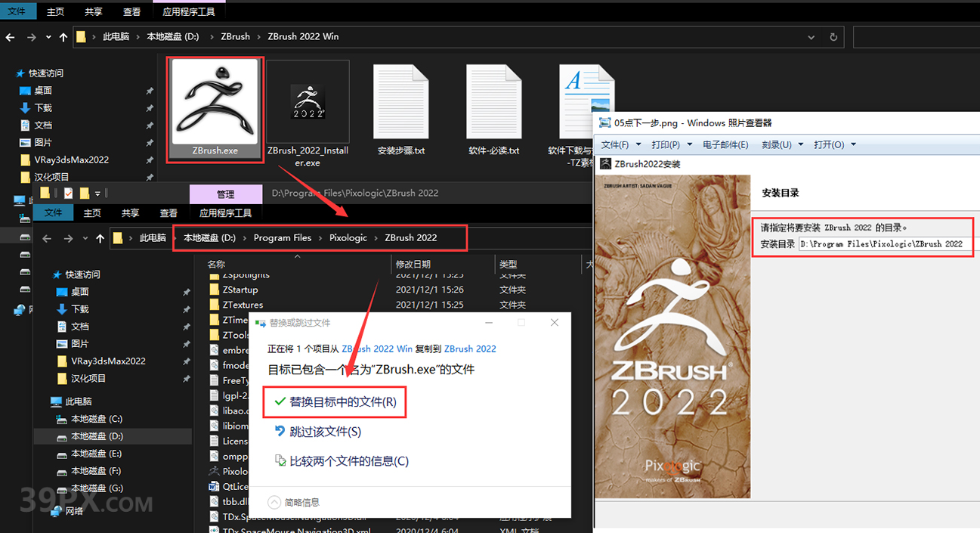Select the ZBrush_2022_Installer.exe file icon

tap(308, 101)
